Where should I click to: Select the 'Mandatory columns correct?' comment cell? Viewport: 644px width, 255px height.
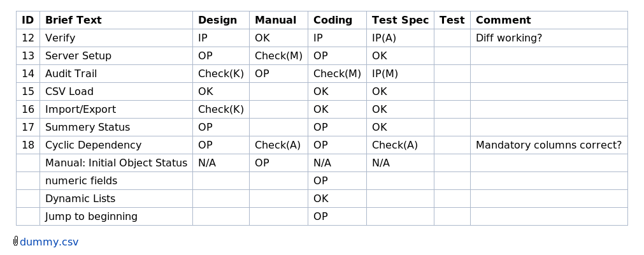(549, 145)
